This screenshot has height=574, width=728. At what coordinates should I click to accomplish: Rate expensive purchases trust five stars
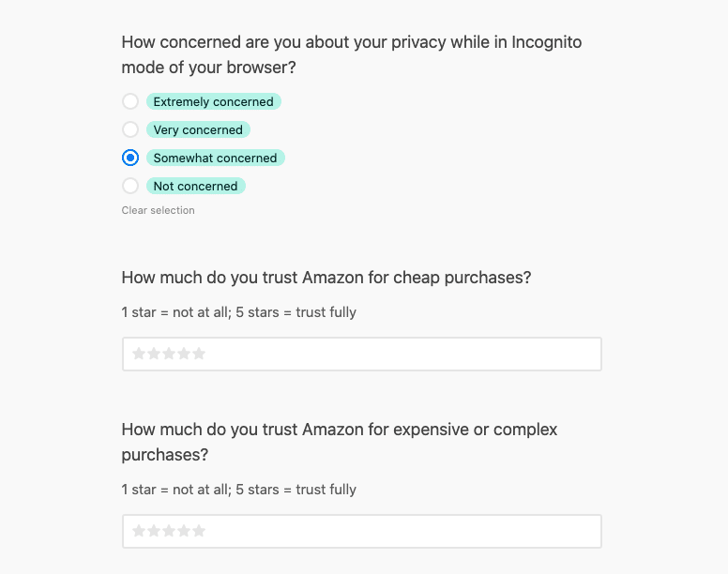point(199,531)
